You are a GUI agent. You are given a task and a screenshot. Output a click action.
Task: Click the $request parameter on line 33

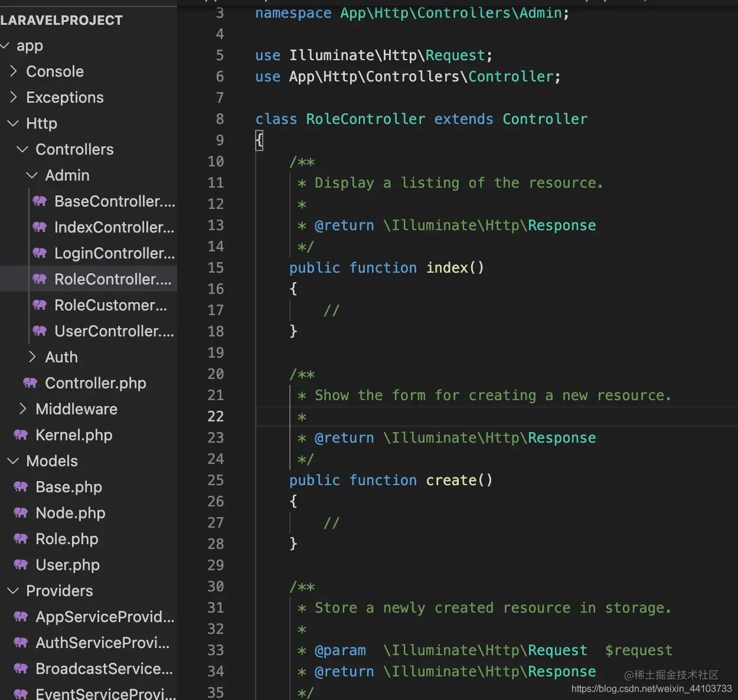(638, 650)
